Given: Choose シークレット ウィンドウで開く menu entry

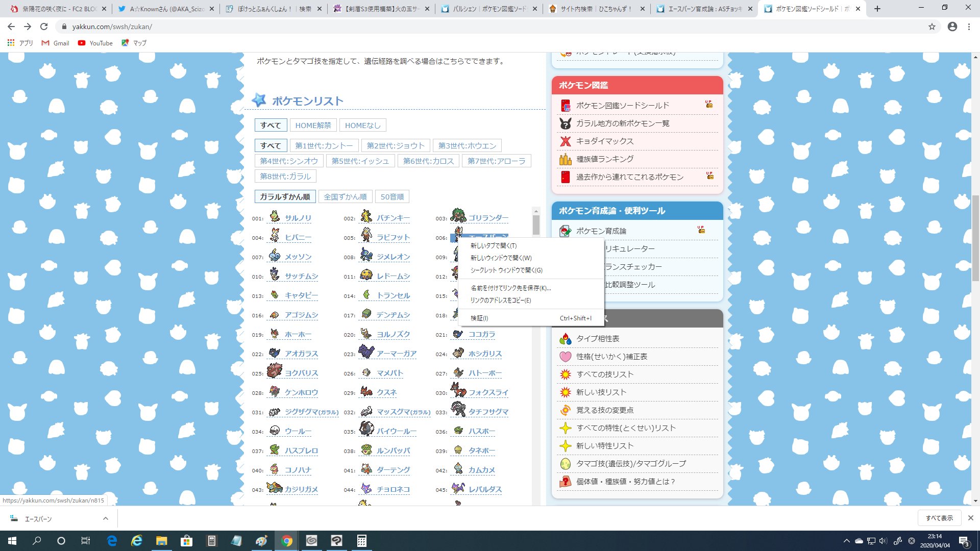Looking at the screenshot, I should point(531,270).
